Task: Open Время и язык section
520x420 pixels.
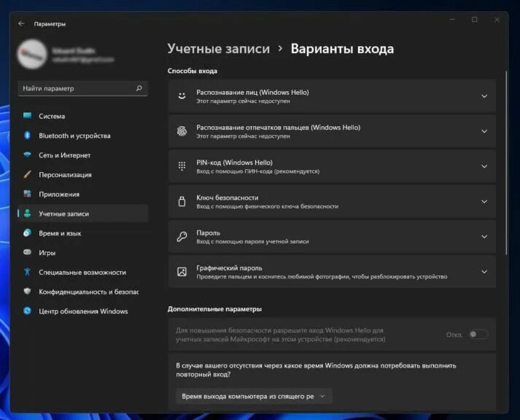Action: tap(83, 233)
